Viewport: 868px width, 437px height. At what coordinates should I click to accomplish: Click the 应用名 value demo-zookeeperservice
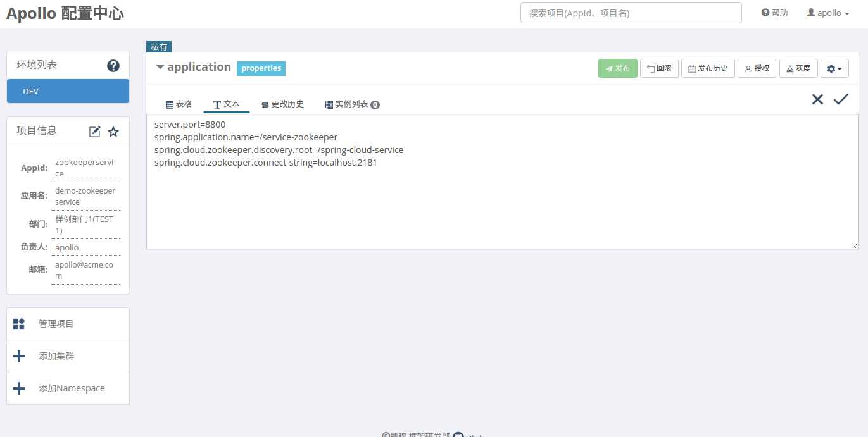(85, 197)
